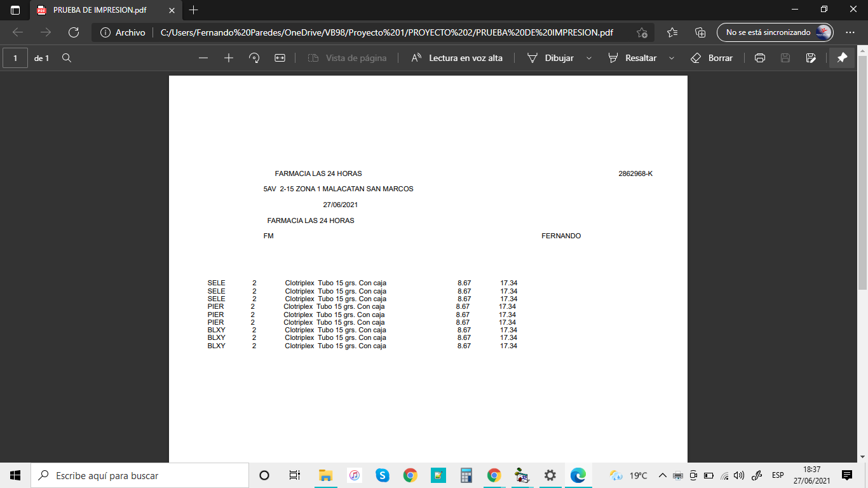Open Edge settings and more menu
This screenshot has width=868, height=488.
point(850,32)
